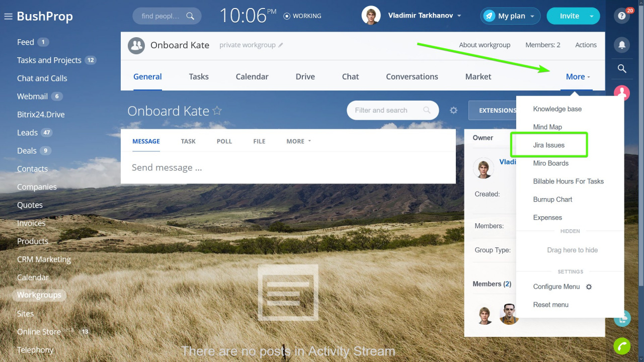Select the POLL composer tab
This screenshot has width=644, height=362.
[224, 141]
